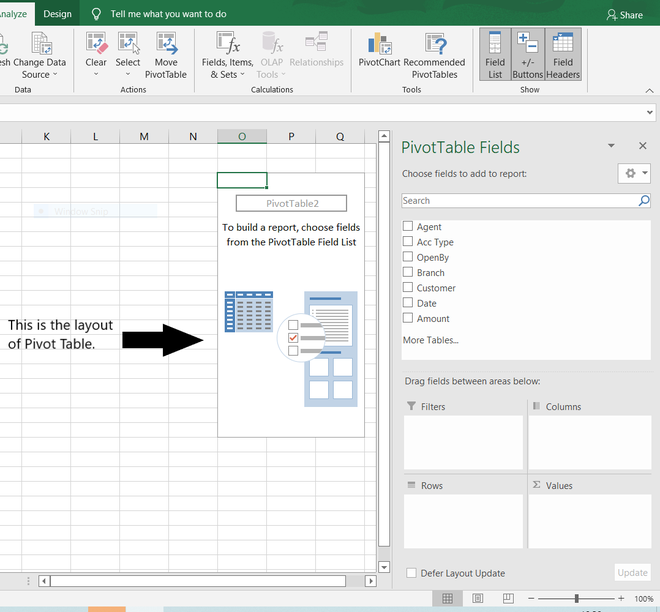Image resolution: width=660 pixels, height=612 pixels.
Task: Open the Select actions tool
Action: 128,55
